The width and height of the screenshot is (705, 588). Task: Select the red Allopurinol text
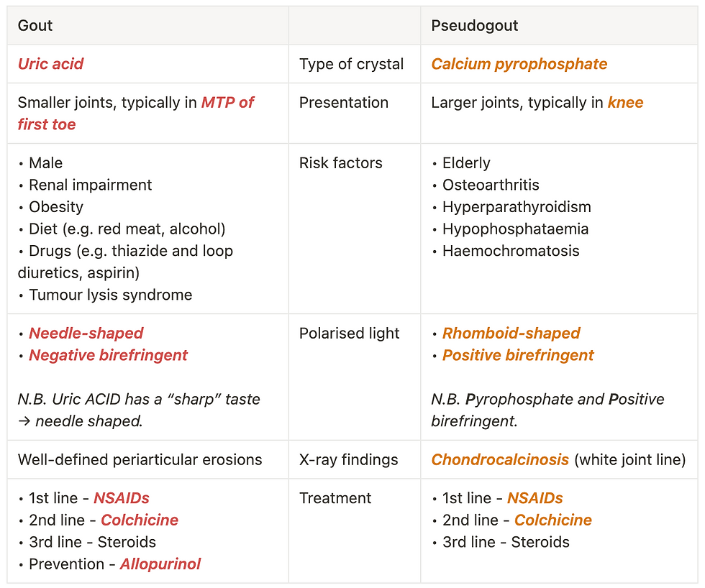(x=160, y=564)
